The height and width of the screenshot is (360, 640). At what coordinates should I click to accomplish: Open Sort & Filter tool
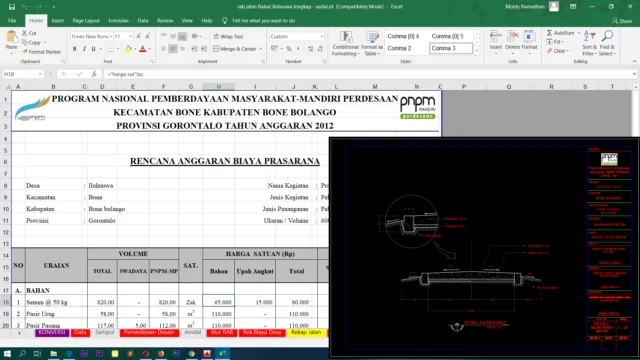coord(589,44)
